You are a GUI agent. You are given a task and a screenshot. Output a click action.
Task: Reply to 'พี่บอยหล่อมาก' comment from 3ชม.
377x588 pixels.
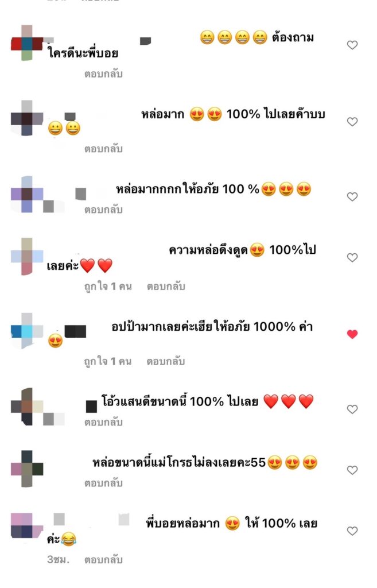103,560
